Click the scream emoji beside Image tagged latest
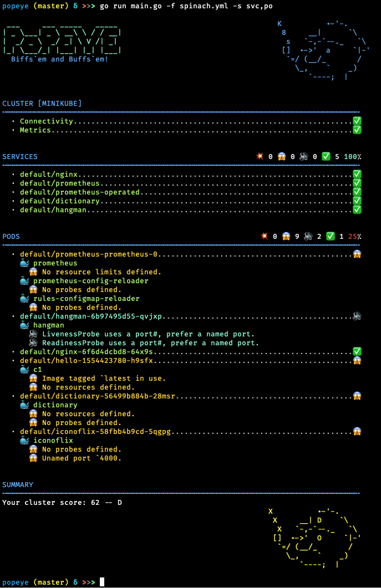Image resolution: width=381 pixels, height=588 pixels. tap(33, 379)
